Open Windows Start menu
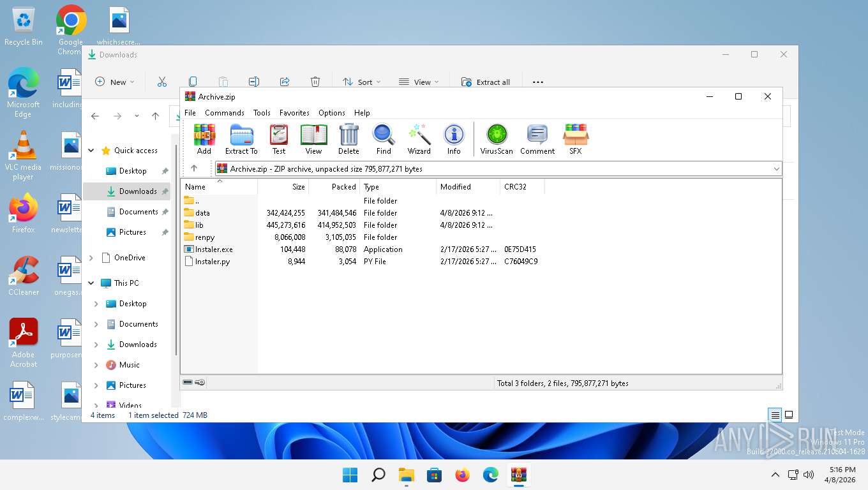Image resolution: width=868 pixels, height=490 pixels. coord(350,475)
